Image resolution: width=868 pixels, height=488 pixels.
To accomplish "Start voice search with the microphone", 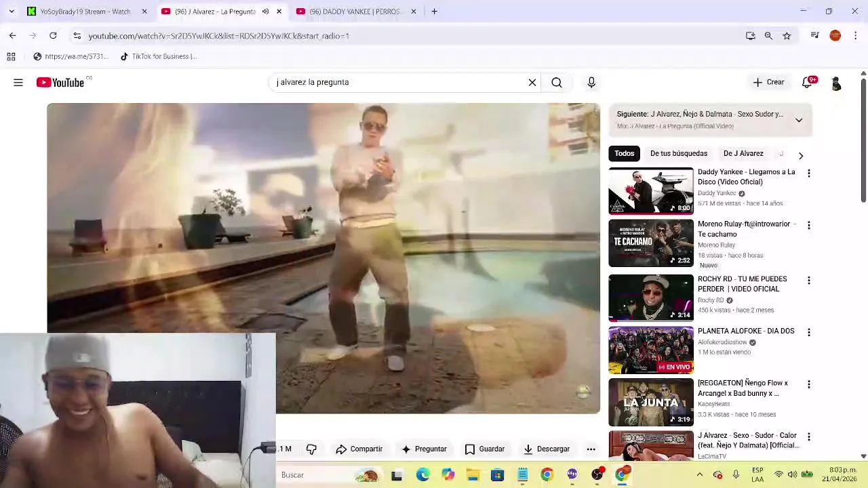I will (591, 83).
